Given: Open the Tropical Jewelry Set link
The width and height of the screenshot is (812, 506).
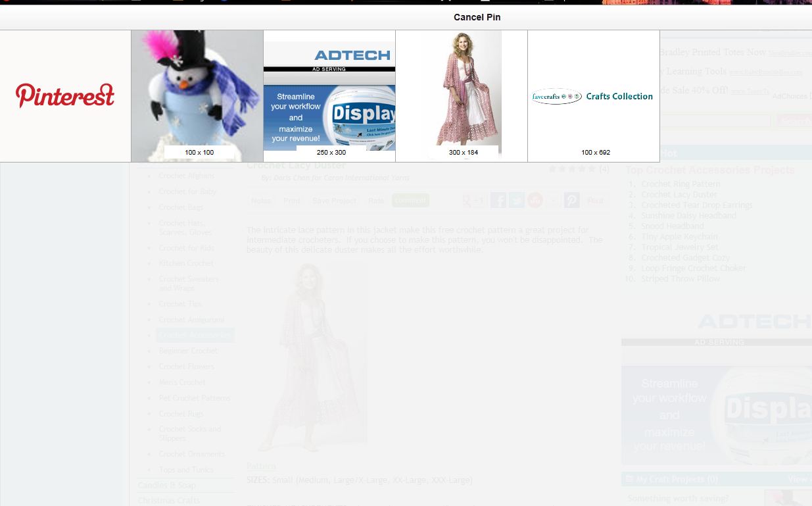Looking at the screenshot, I should tap(680, 247).
